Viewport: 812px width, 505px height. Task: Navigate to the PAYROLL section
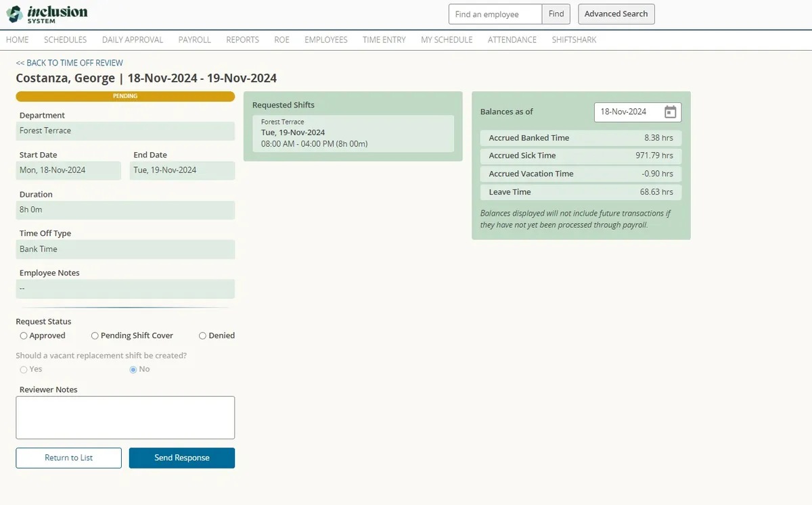(x=194, y=40)
